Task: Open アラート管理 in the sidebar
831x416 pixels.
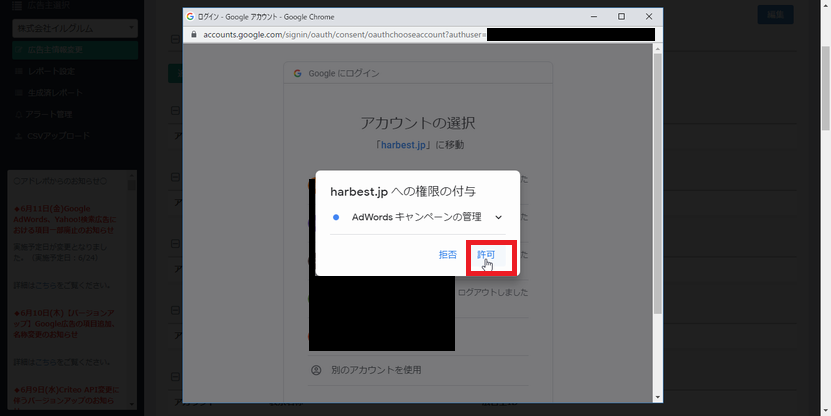Action: tap(49, 114)
